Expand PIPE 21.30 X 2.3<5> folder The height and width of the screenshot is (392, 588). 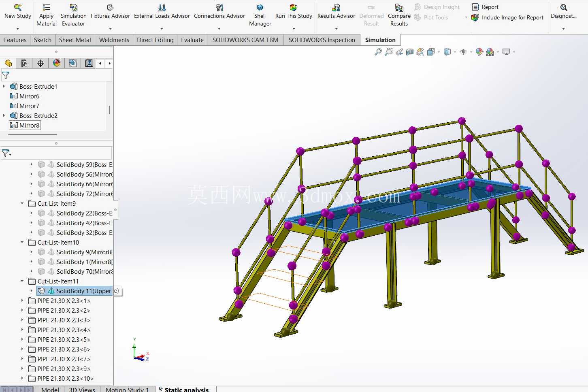[22, 339]
